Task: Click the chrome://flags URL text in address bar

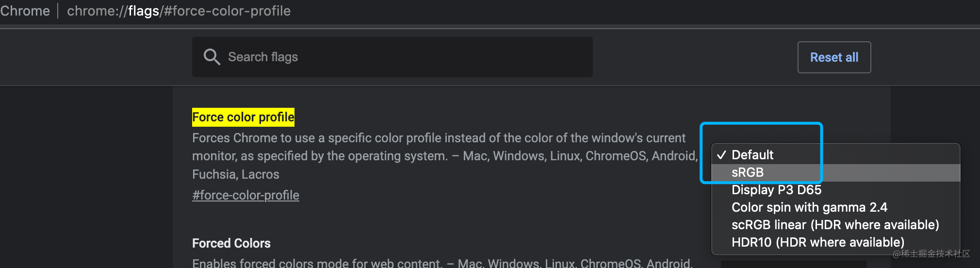Action: pyautogui.click(x=113, y=11)
